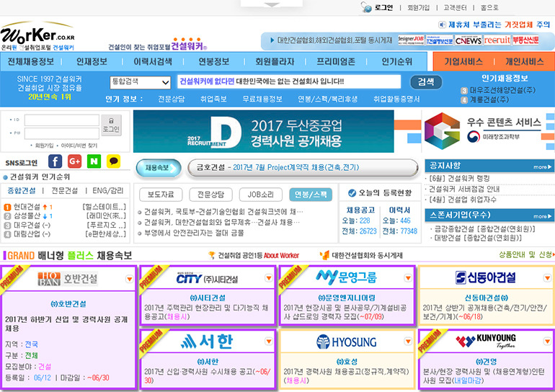Open the designerJOB partner logo

click(x=411, y=40)
